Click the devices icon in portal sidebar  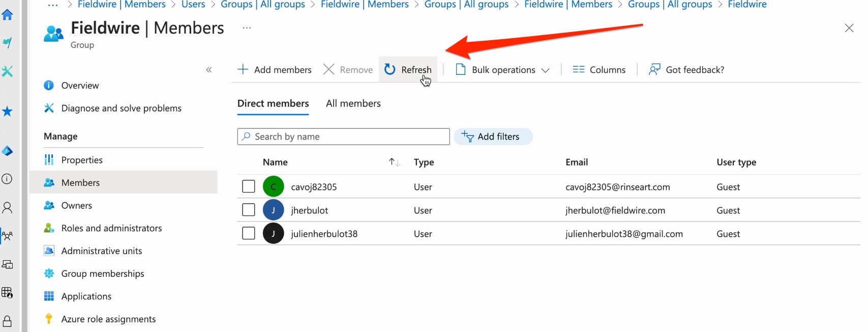[8, 264]
